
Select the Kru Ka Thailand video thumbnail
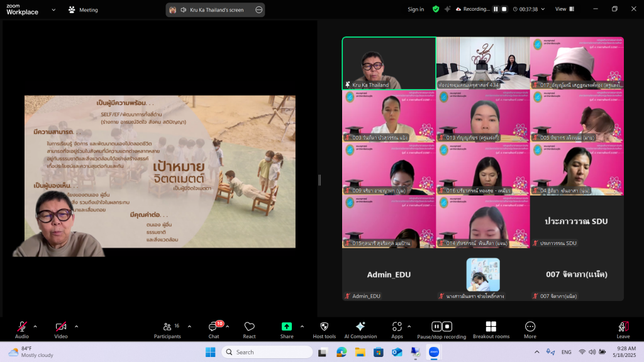pos(389,63)
